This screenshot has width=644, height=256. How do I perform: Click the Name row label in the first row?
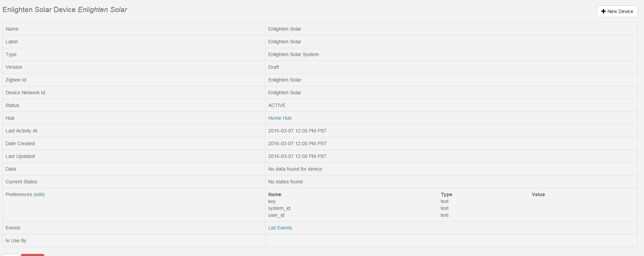(x=12, y=29)
